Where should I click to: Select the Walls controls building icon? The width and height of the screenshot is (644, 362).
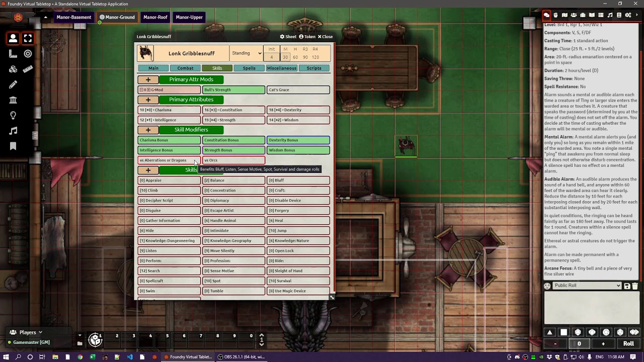tap(13, 101)
